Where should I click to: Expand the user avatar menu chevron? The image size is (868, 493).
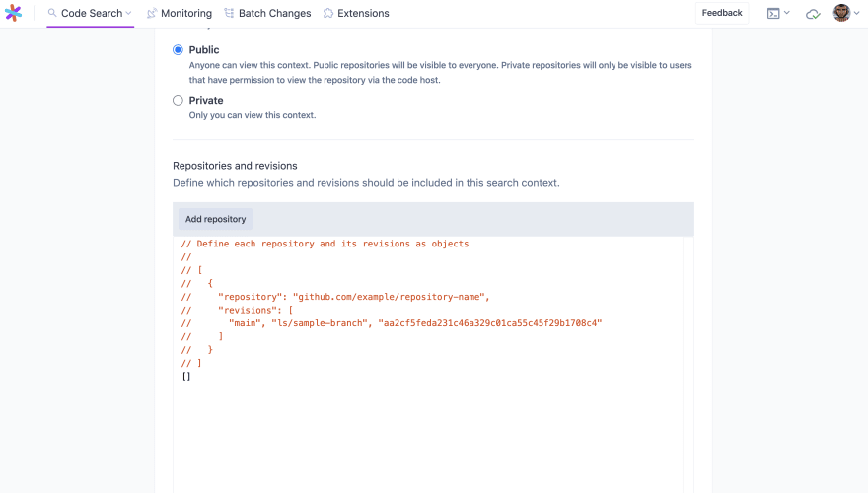click(x=856, y=13)
